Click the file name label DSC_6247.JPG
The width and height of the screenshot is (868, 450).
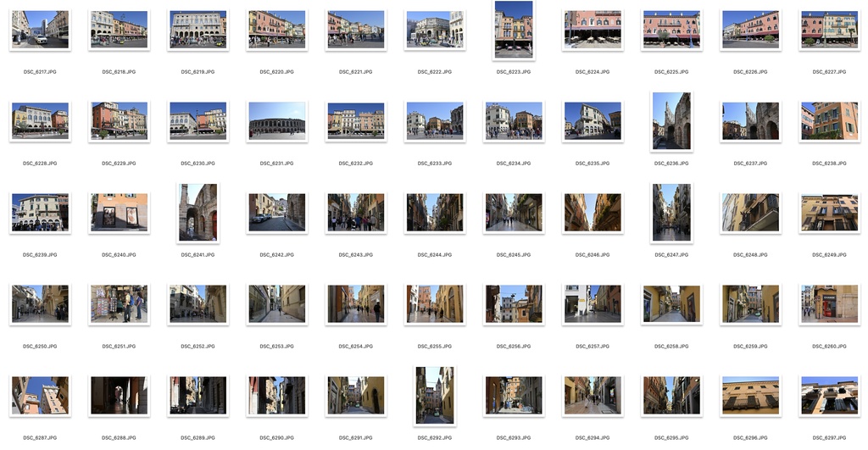click(671, 254)
